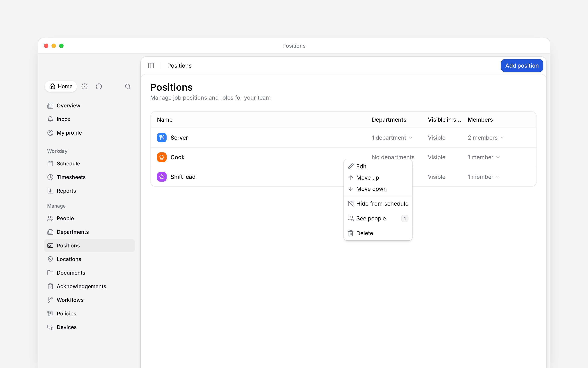This screenshot has width=588, height=368.
Task: Open Overview in the sidebar
Action: pos(89,106)
